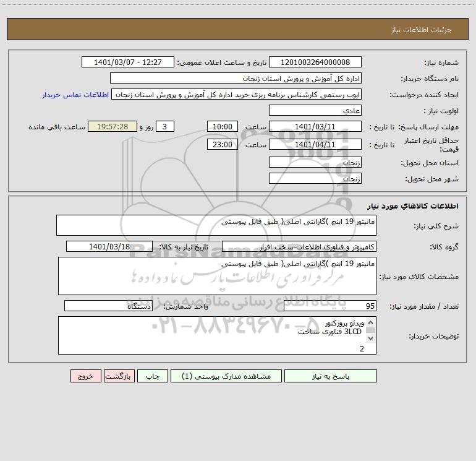Click the چاپ print button
The width and height of the screenshot is (476, 461).
tap(153, 376)
